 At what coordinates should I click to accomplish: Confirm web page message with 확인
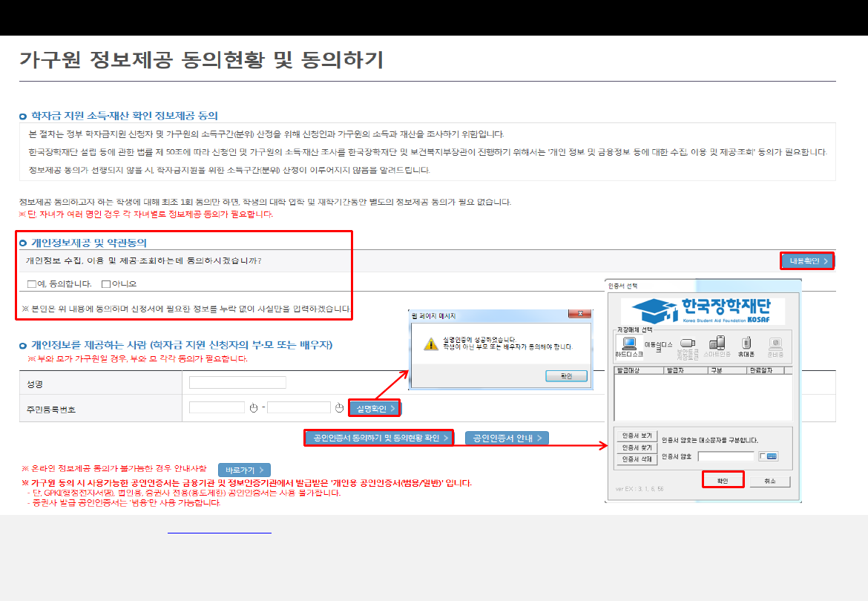click(566, 375)
